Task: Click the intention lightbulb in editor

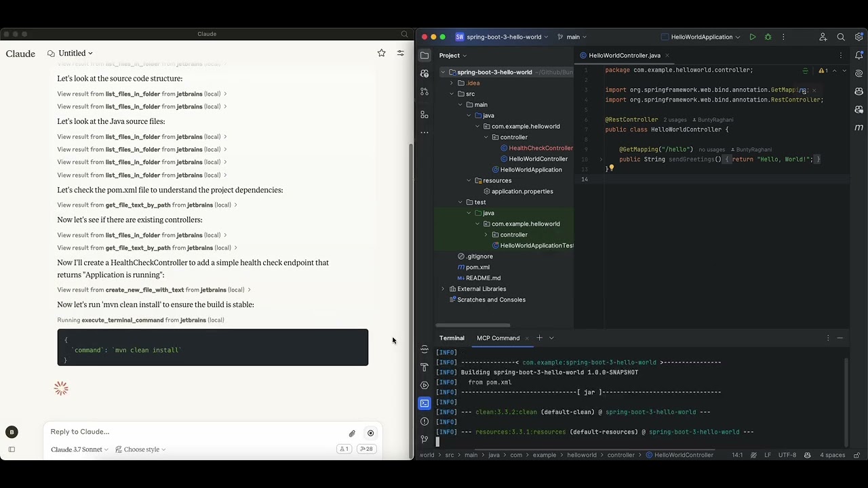Action: pyautogui.click(x=610, y=168)
